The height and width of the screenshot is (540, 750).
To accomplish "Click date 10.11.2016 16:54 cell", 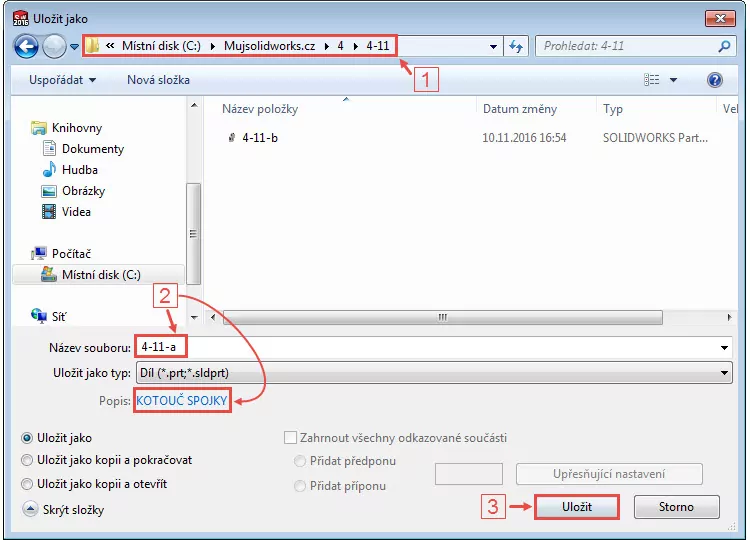I will coord(524,138).
